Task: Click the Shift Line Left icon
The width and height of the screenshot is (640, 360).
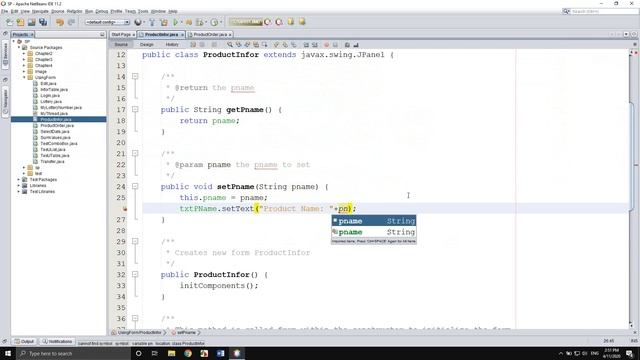Action: (x=306, y=44)
